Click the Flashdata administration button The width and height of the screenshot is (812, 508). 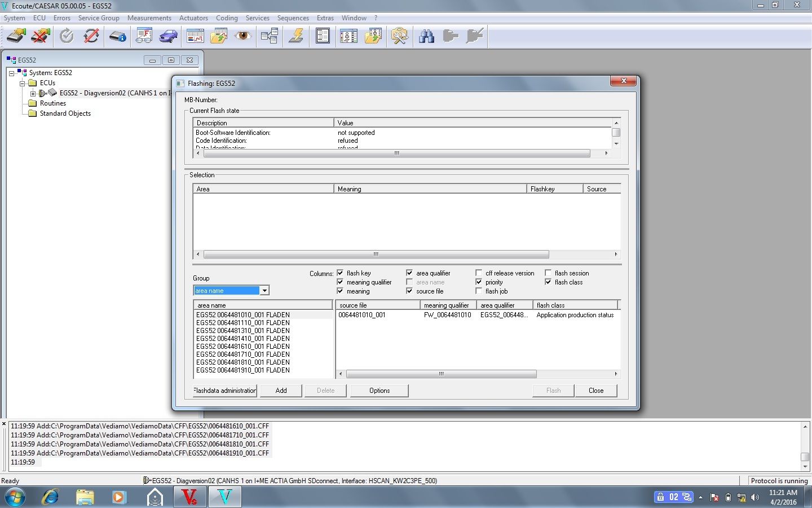(225, 391)
